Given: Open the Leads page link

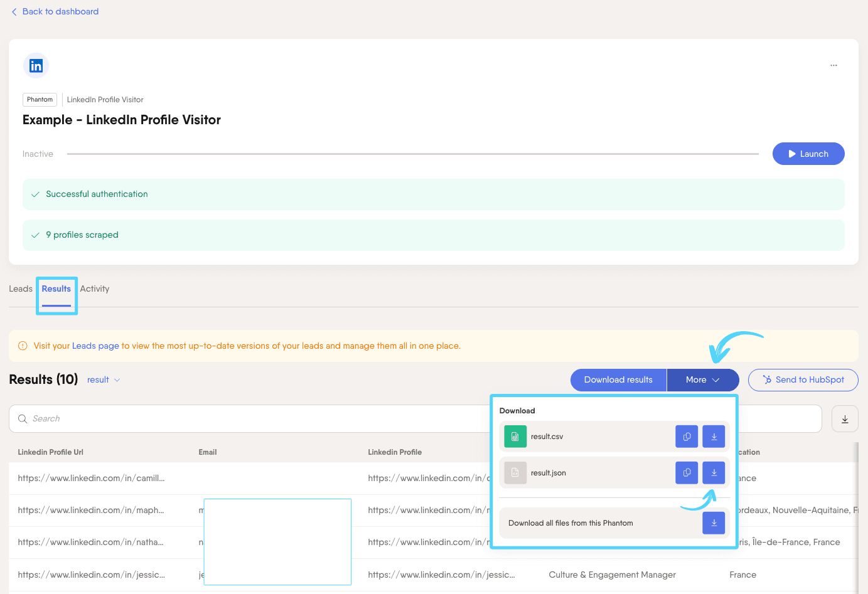Looking at the screenshot, I should [95, 346].
